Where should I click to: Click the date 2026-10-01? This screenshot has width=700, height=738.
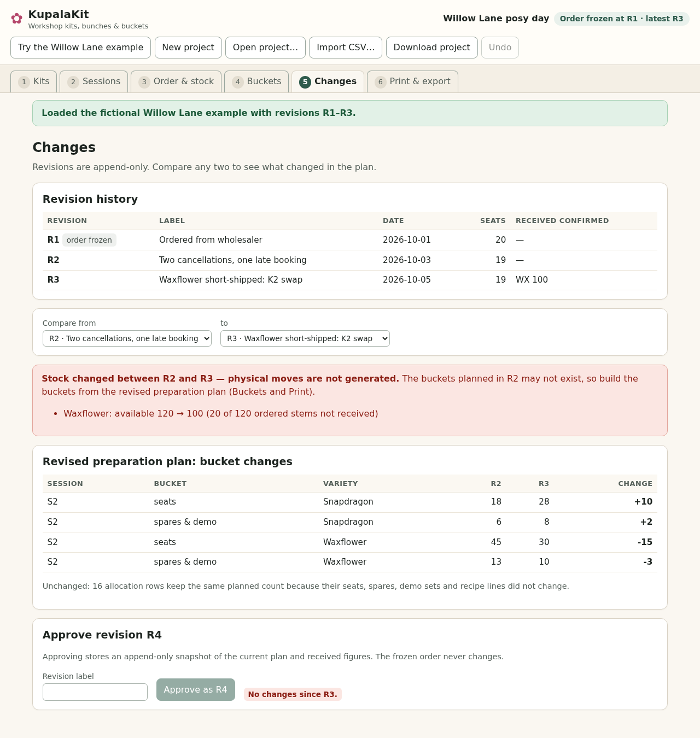click(407, 240)
